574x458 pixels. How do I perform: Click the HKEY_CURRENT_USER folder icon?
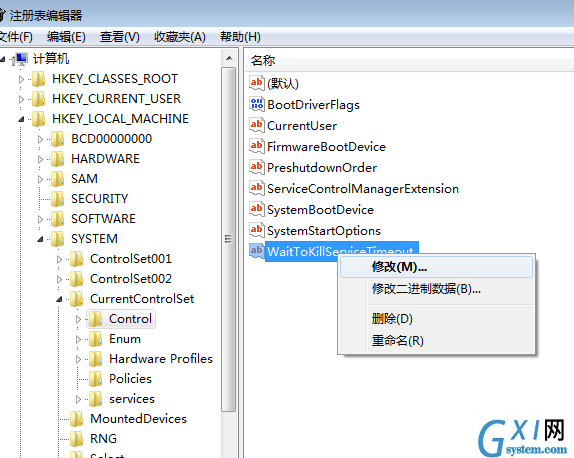coord(38,99)
